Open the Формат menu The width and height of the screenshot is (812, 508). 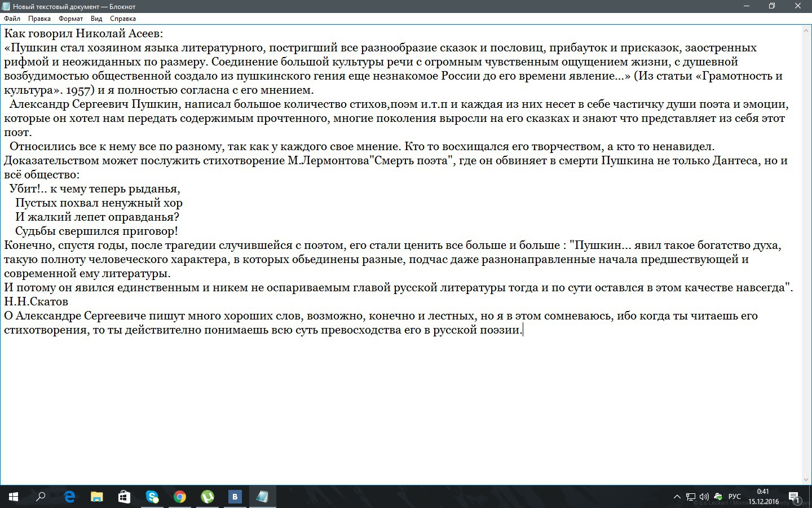[70, 19]
